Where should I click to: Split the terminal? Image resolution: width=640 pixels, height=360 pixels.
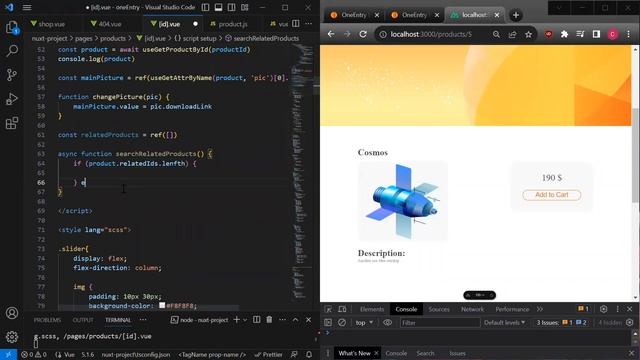coord(256,320)
